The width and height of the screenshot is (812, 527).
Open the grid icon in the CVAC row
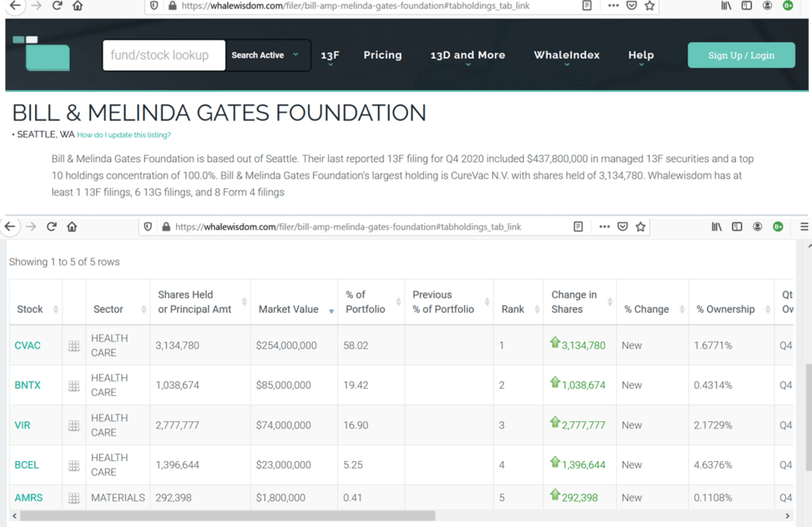pyautogui.click(x=74, y=346)
